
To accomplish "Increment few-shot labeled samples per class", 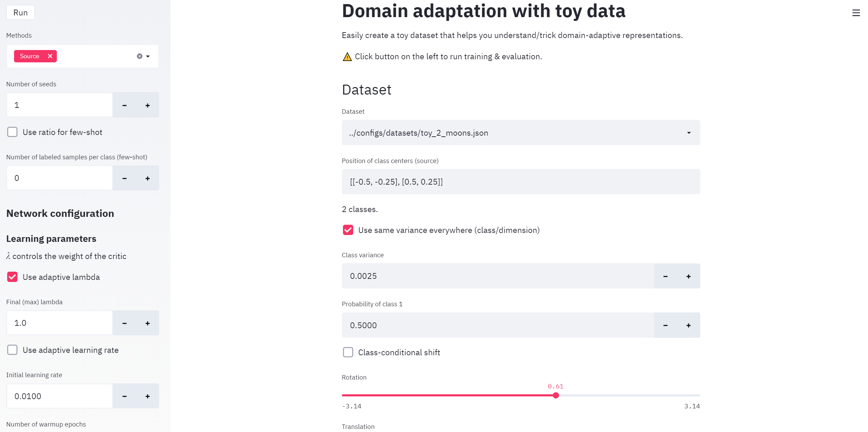I will point(148,178).
